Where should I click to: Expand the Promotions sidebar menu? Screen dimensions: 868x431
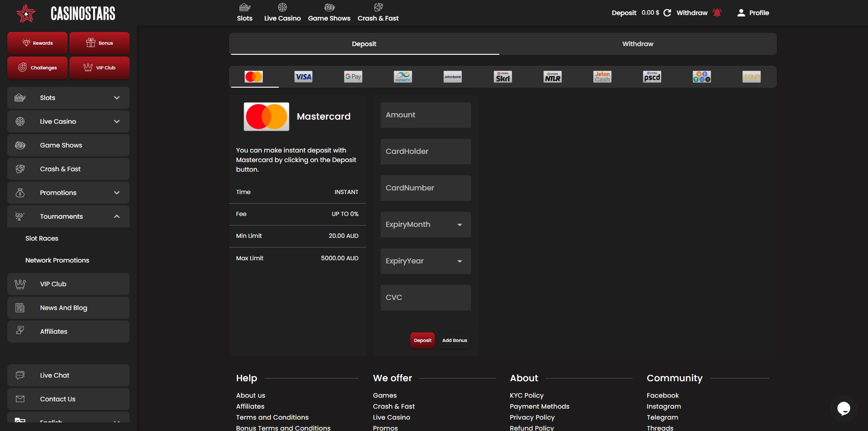pos(68,193)
